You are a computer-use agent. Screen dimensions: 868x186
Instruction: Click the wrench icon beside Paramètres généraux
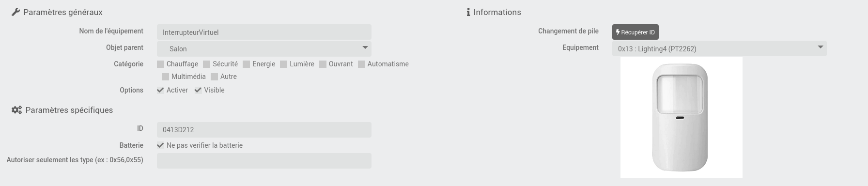point(15,12)
